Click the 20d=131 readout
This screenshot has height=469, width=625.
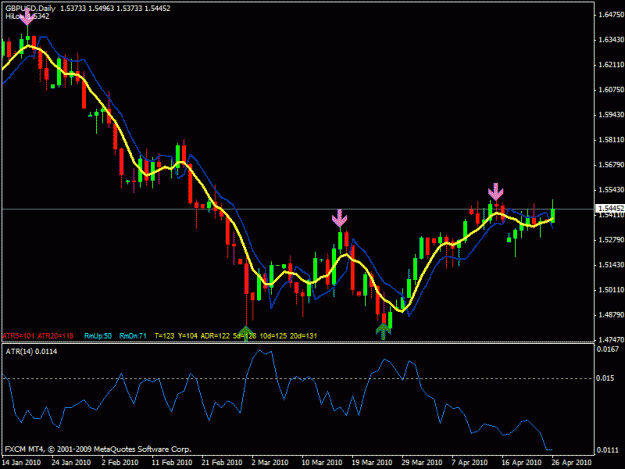[x=303, y=336]
